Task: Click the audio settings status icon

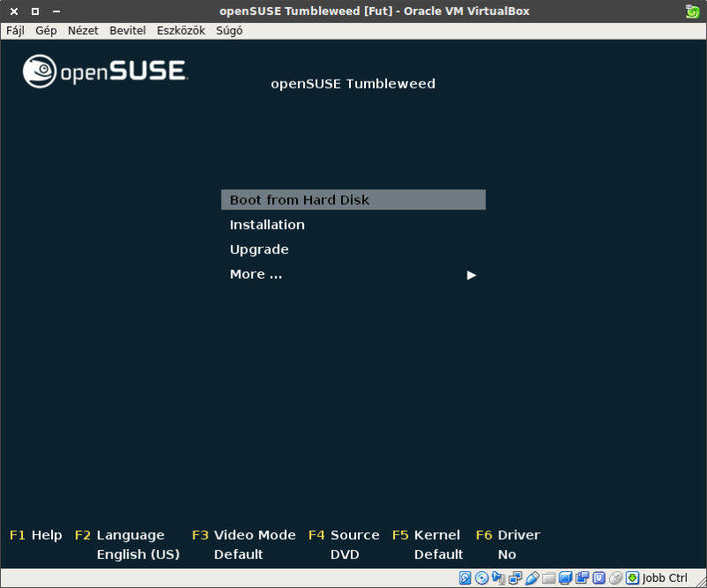Action: coord(498,577)
